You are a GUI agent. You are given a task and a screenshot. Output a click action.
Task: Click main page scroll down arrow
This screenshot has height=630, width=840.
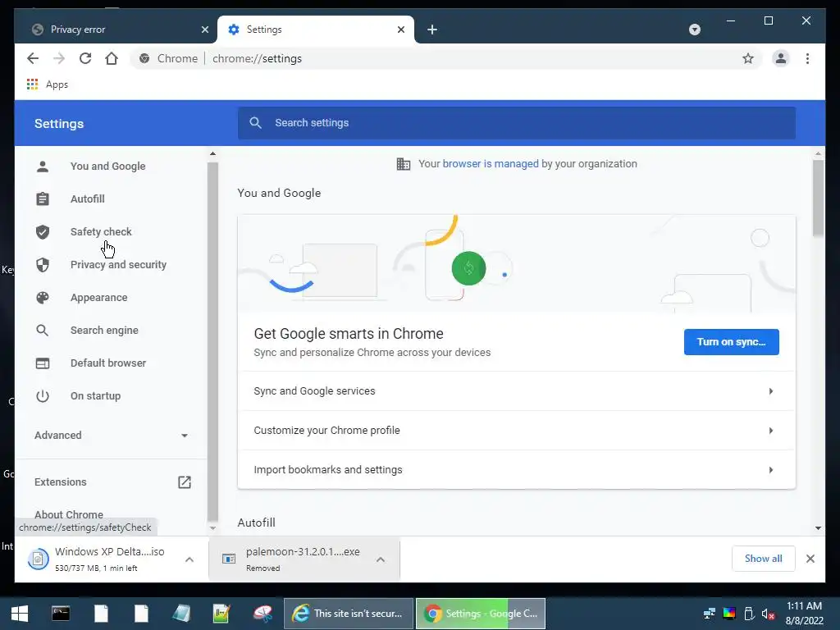tap(818, 528)
